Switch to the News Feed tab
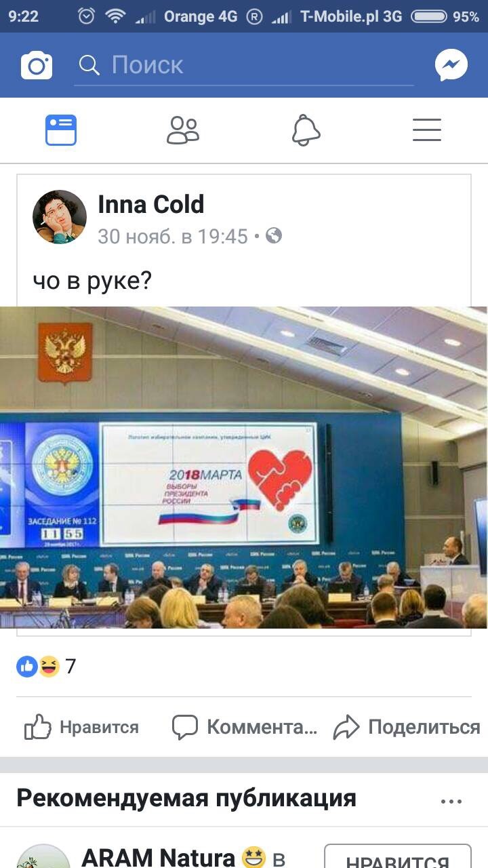488x868 pixels. pos(61,130)
